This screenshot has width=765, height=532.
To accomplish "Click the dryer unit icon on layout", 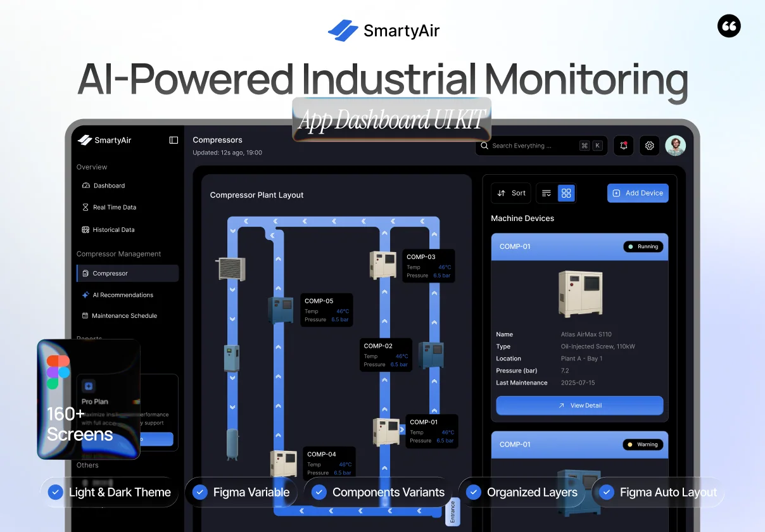I will click(x=232, y=358).
